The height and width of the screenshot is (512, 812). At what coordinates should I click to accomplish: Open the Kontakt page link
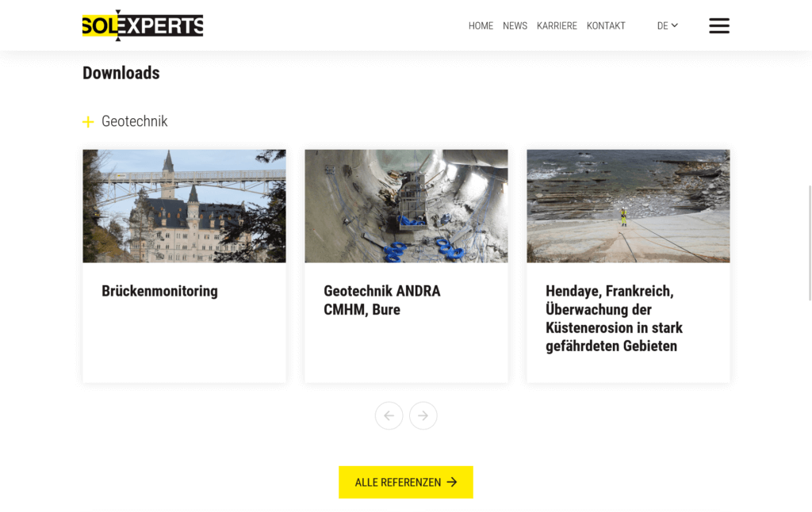pos(606,26)
